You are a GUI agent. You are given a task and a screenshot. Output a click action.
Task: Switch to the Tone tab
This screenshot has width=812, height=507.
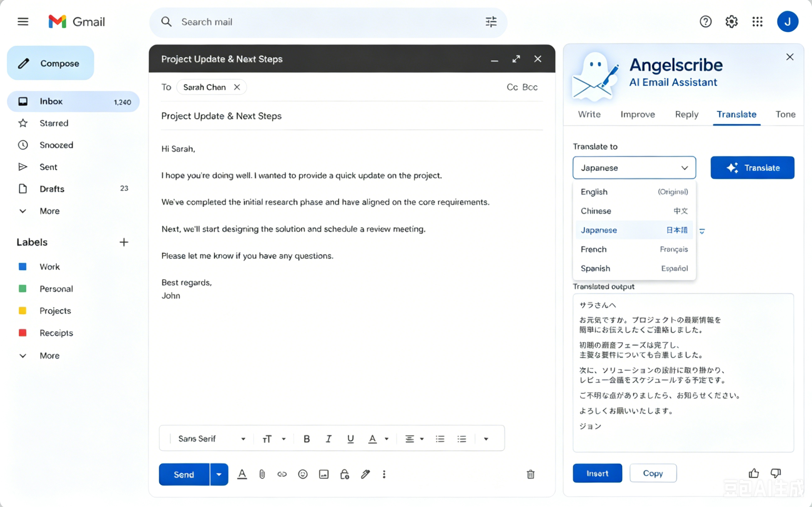click(785, 114)
